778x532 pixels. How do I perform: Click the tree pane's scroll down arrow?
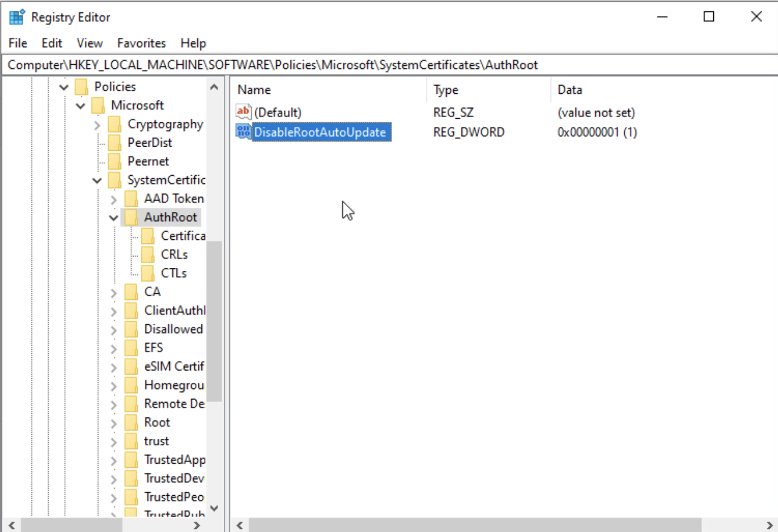(214, 508)
